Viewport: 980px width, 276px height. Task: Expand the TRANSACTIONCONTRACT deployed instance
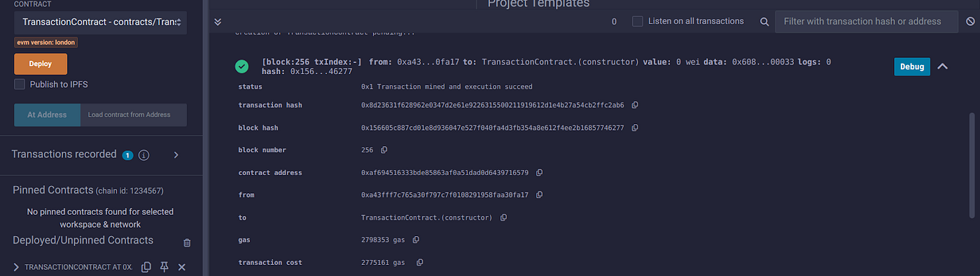point(16,267)
